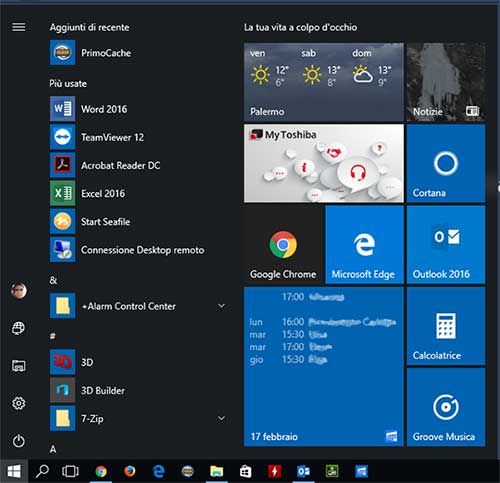Viewport: 500px width, 483px height.
Task: Open Google Chrome tile
Action: pos(283,245)
